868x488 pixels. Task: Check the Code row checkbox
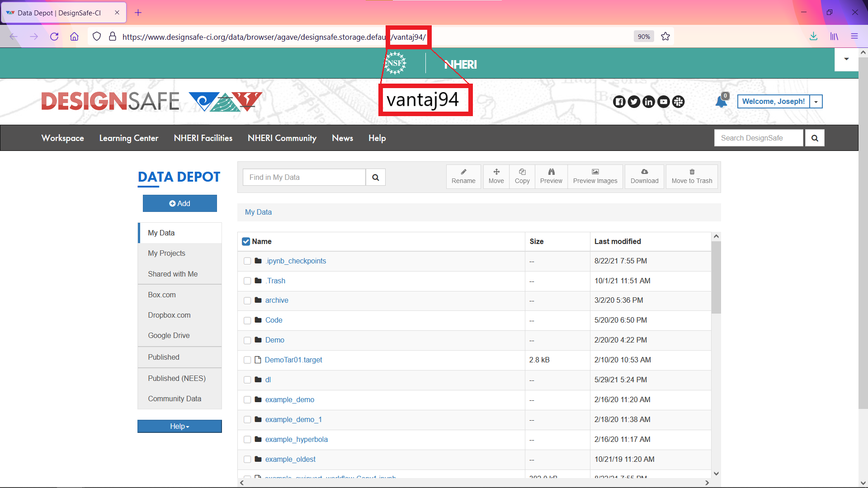tap(247, 320)
